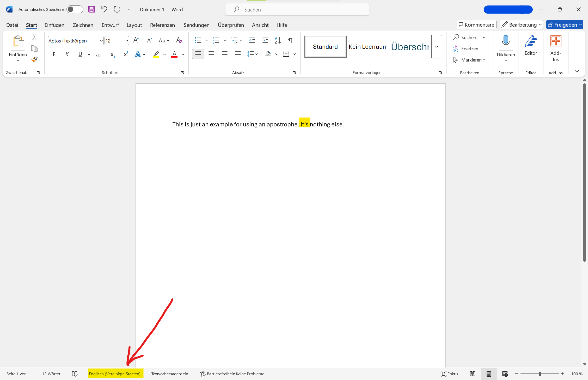
Task: Toggle Automatisches Speichern switch
Action: coord(75,10)
